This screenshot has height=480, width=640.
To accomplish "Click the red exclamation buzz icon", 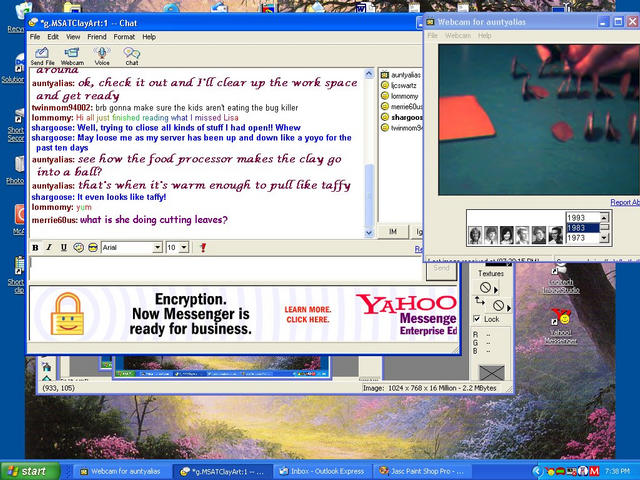I will coord(203,247).
